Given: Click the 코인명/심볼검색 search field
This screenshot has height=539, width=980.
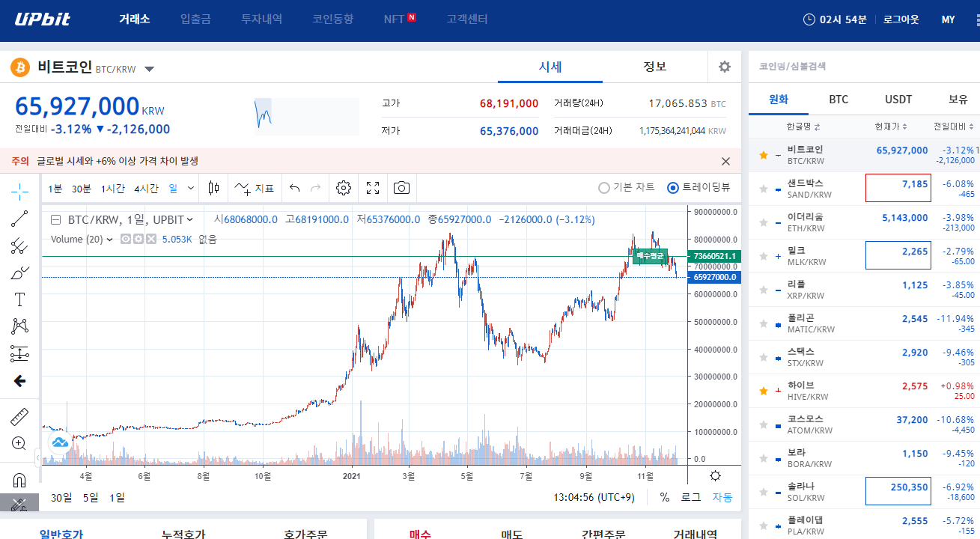Looking at the screenshot, I should click(864, 66).
